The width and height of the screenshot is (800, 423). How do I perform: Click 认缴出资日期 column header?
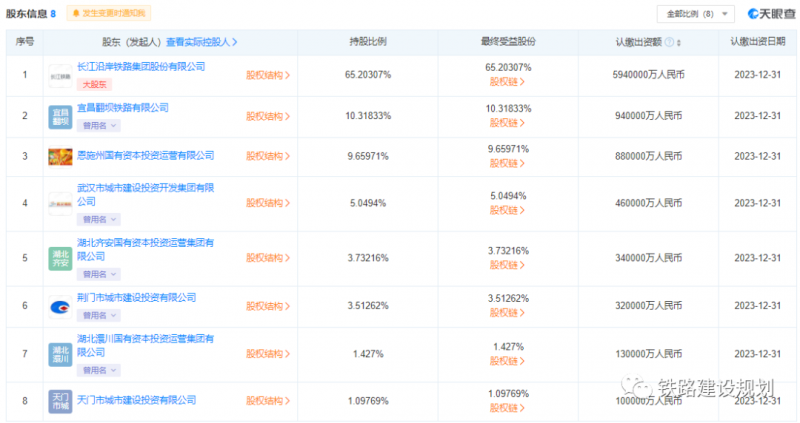point(758,42)
